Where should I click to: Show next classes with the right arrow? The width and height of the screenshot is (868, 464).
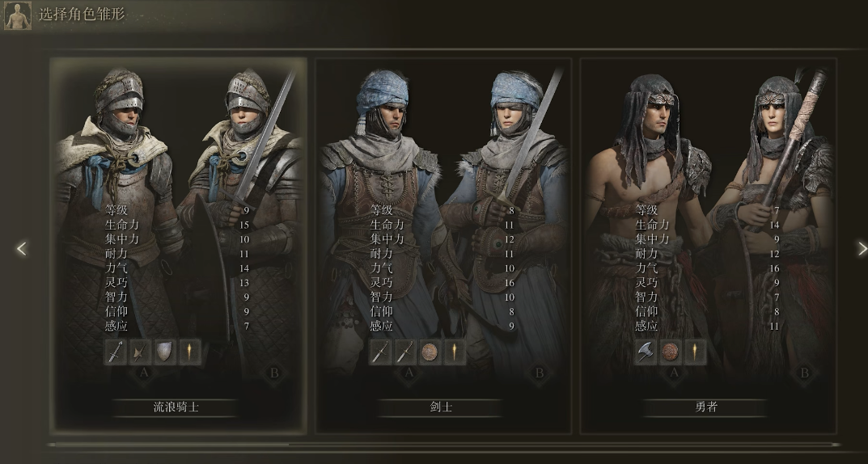(862, 249)
